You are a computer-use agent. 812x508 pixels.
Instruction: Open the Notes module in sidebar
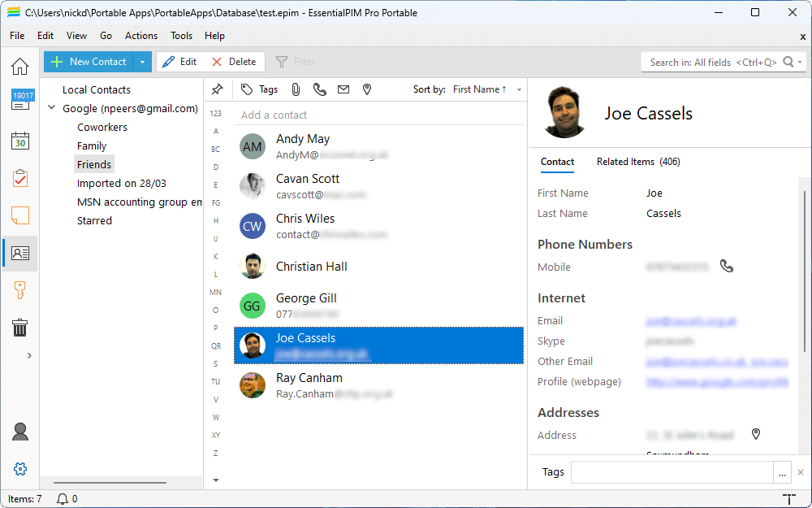pos(19,216)
